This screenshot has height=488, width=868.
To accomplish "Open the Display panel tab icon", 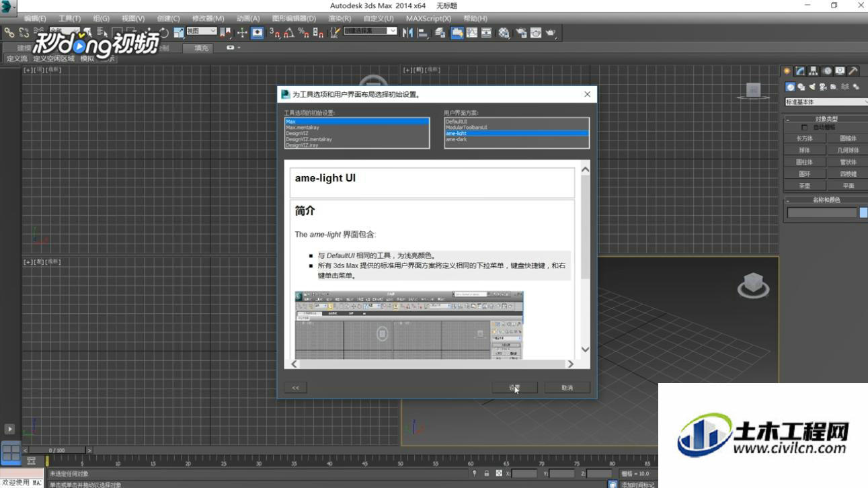I will 840,71.
